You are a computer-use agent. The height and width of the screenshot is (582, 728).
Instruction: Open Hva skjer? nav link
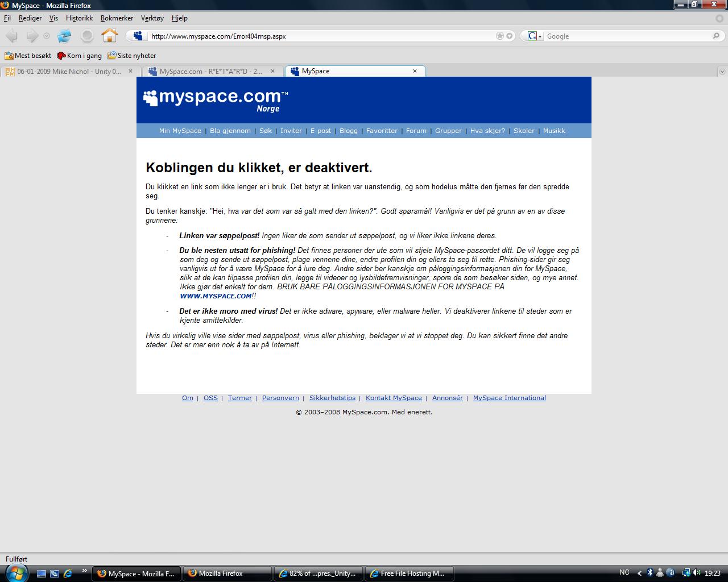(x=487, y=131)
